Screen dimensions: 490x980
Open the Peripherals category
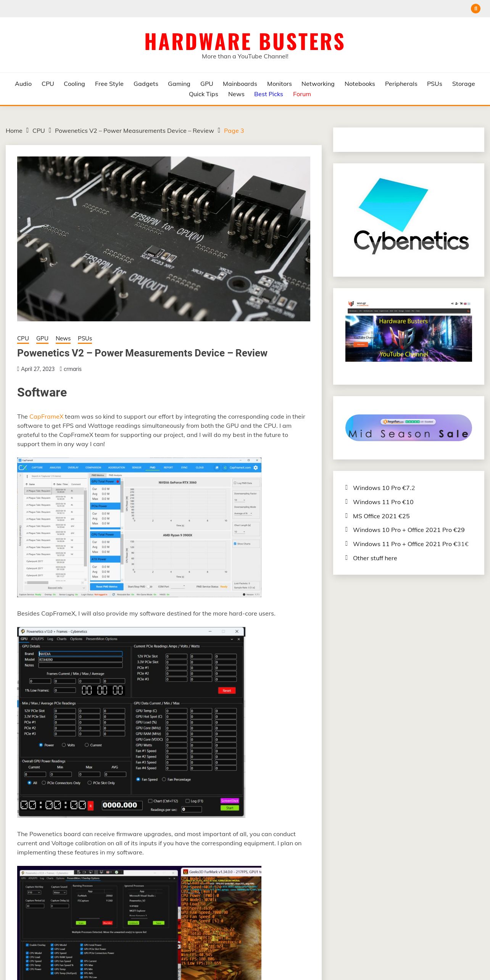401,84
